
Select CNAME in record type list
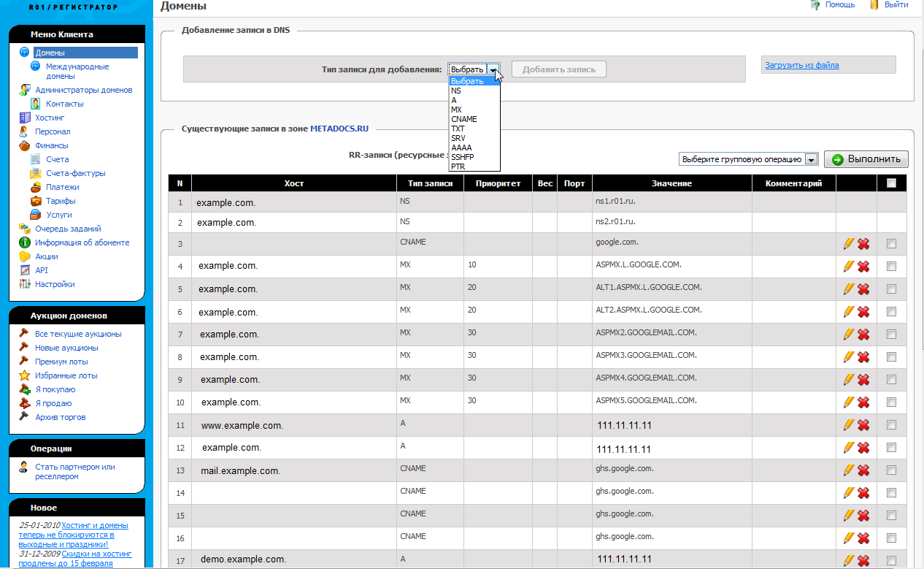click(474, 119)
